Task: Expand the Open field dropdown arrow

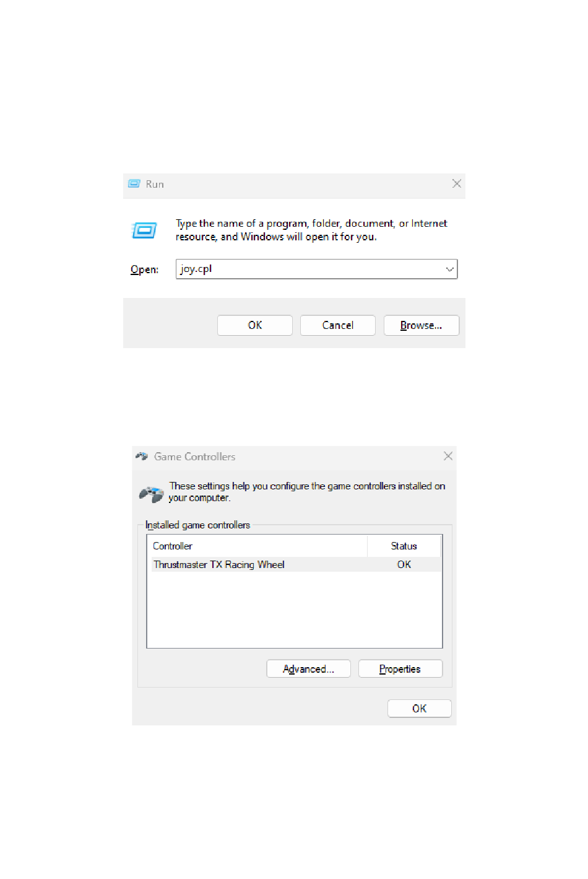Action: coord(450,269)
